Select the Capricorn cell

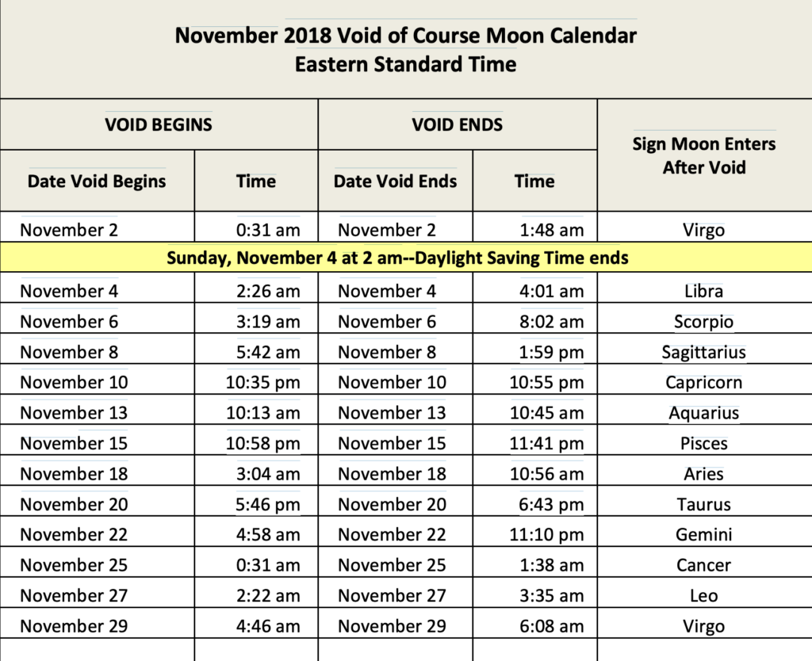click(x=704, y=383)
